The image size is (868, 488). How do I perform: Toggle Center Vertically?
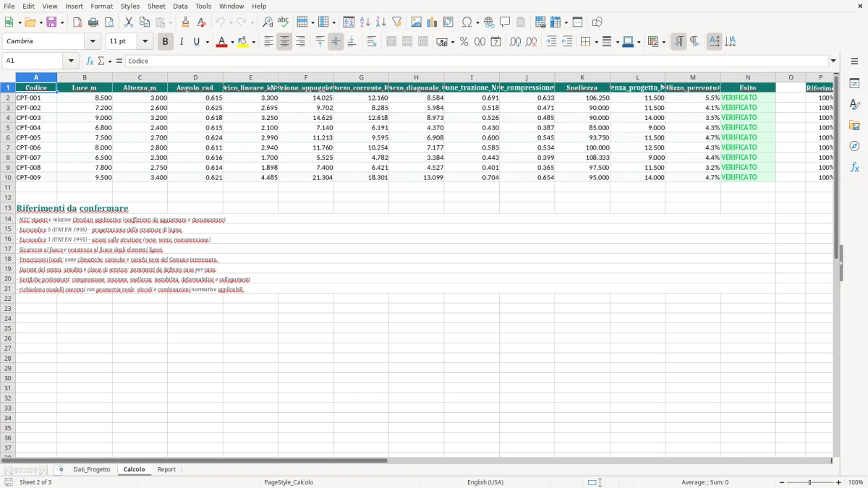(336, 42)
